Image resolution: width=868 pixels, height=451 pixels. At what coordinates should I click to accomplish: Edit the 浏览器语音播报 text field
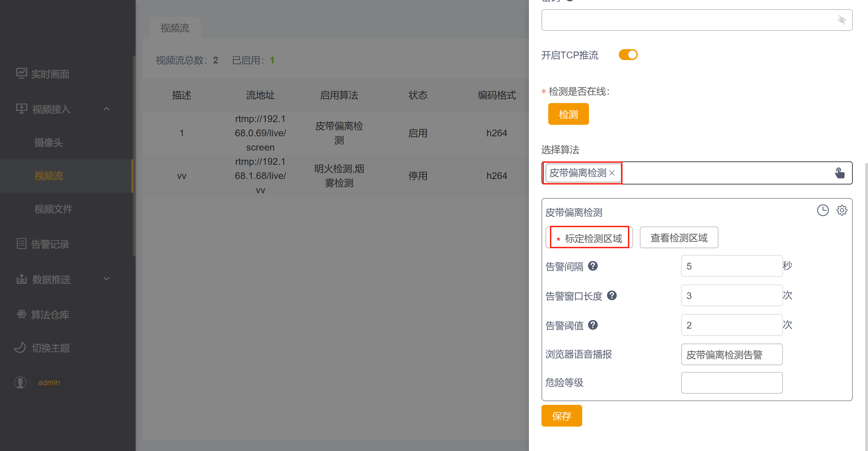click(732, 354)
